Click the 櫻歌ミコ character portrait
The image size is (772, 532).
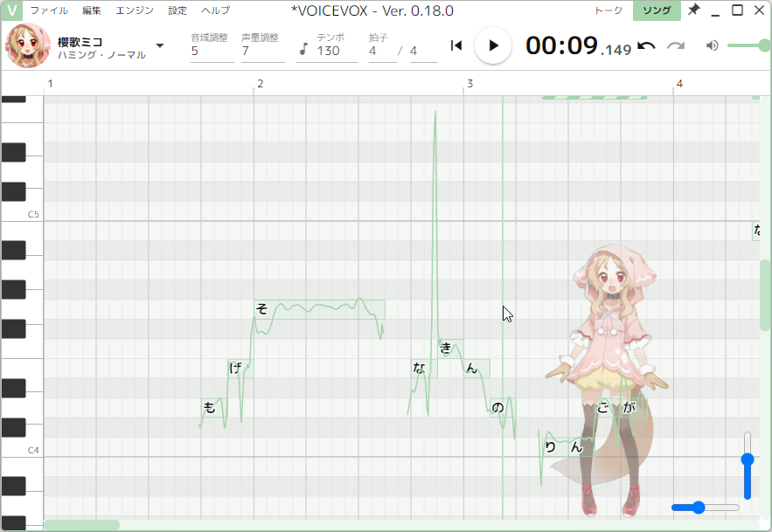pos(28,45)
